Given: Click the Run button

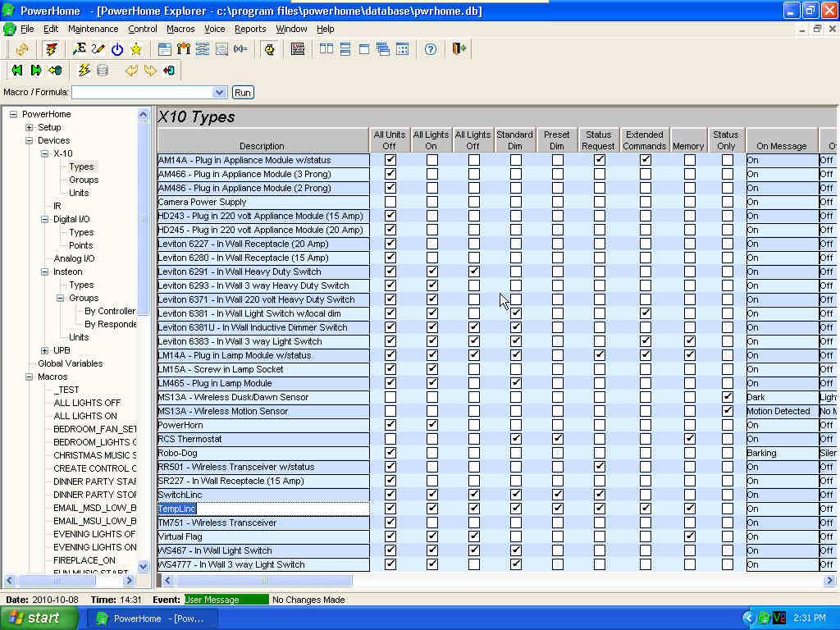Looking at the screenshot, I should (242, 92).
